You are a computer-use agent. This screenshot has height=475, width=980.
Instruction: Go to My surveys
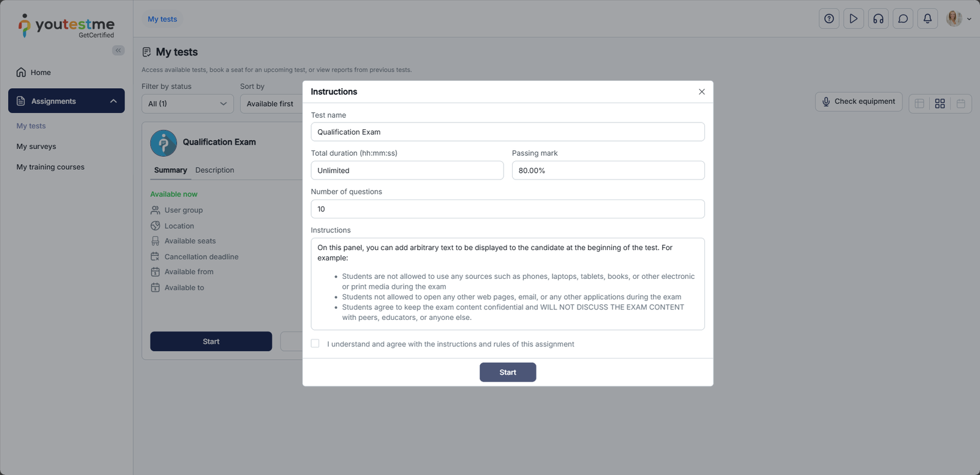36,146
